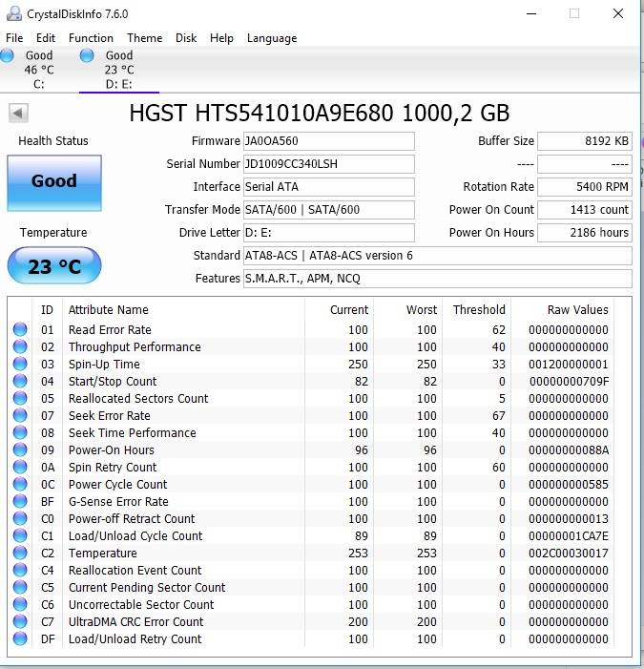Click the 23 °C temperature button
644x669 pixels.
click(53, 266)
